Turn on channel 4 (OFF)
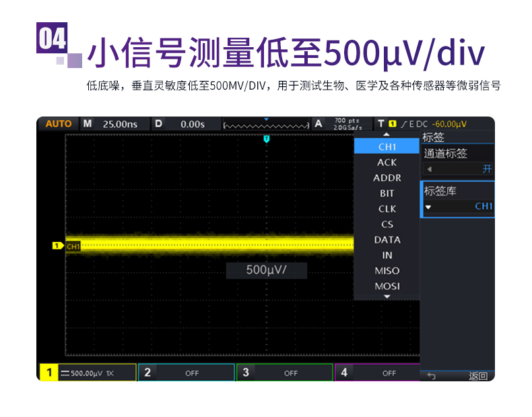The height and width of the screenshot is (417, 532). 377,373
